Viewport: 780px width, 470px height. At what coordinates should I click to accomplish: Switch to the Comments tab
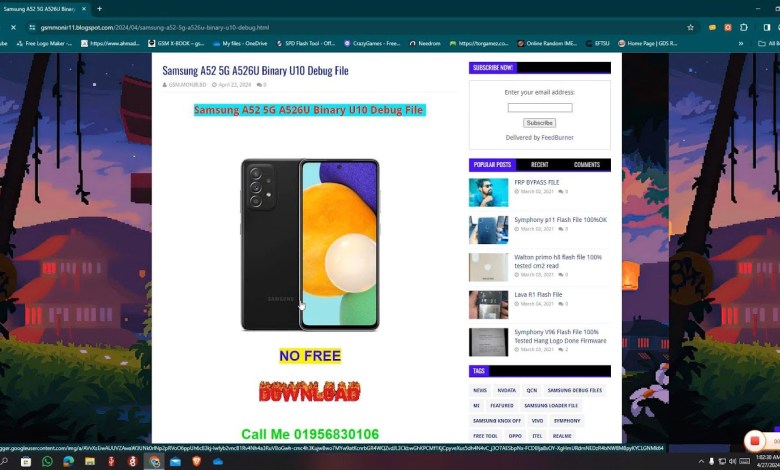tap(587, 165)
